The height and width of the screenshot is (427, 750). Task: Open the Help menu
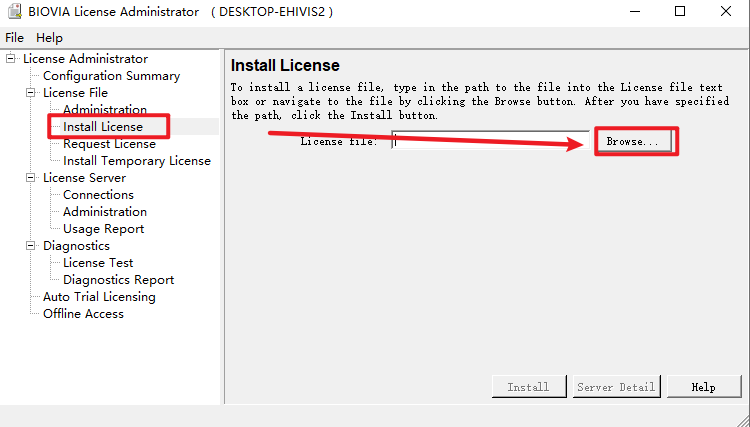click(49, 37)
